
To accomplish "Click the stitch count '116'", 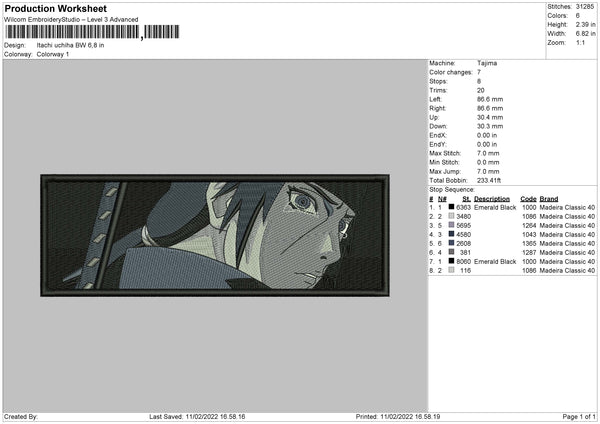I will pos(465,271).
